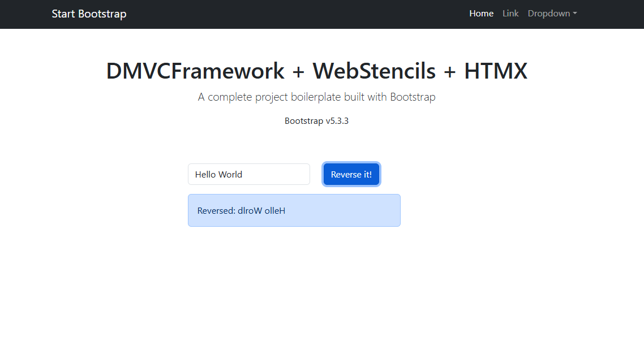The image size is (644, 337).
Task: Click the word DMVCFramework in the heading
Action: point(195,71)
